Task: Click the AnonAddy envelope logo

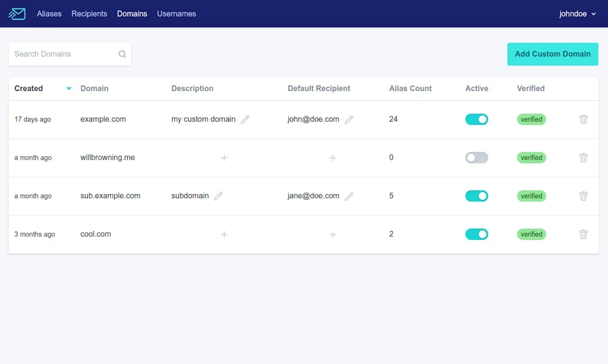Action: (x=17, y=14)
